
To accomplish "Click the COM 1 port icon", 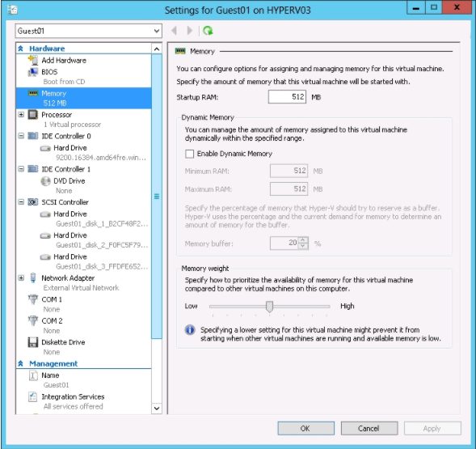I will pos(33,299).
